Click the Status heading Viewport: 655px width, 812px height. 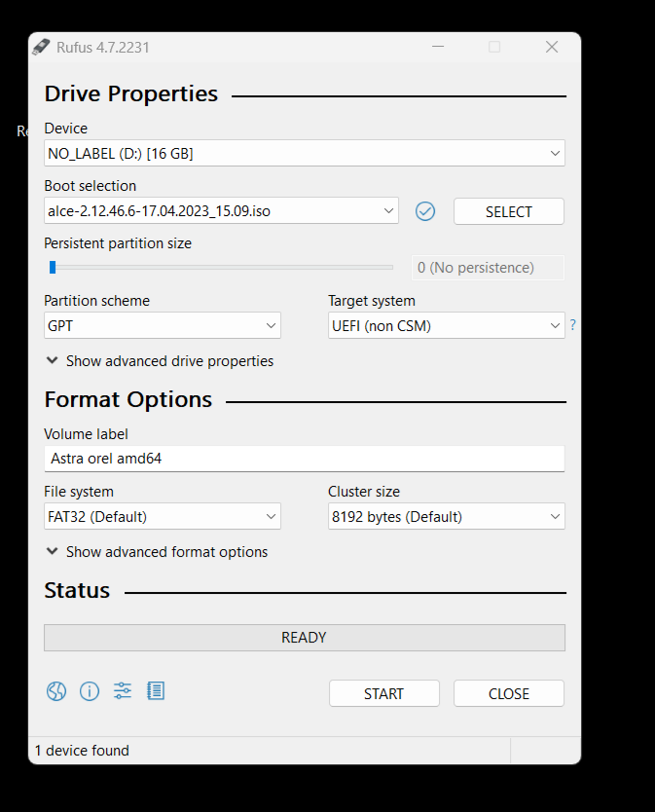tap(77, 590)
